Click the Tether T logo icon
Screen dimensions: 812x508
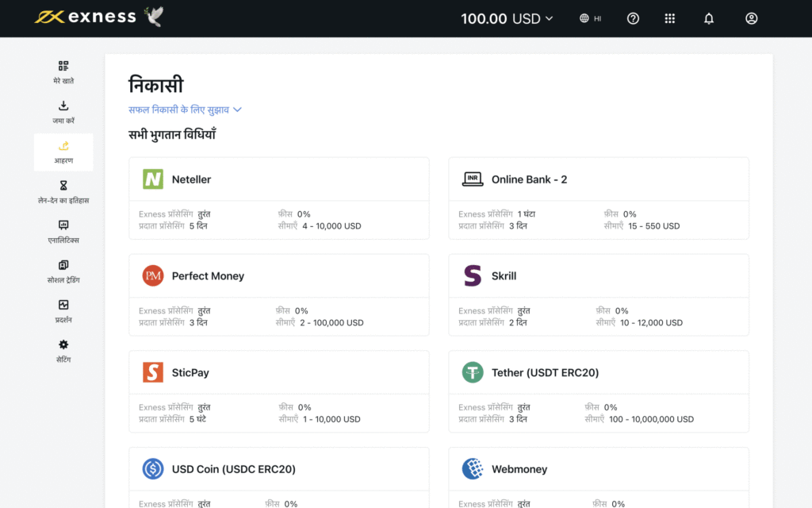point(473,372)
